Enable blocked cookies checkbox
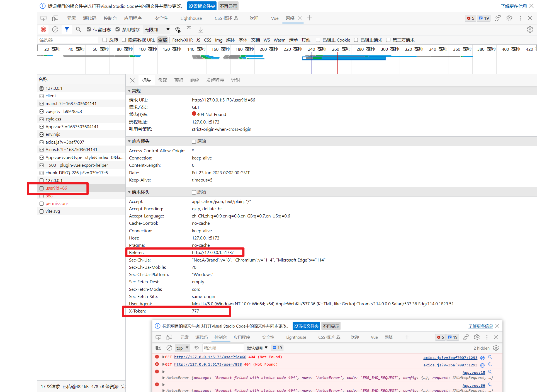The height and width of the screenshot is (392, 537). pos(318,40)
